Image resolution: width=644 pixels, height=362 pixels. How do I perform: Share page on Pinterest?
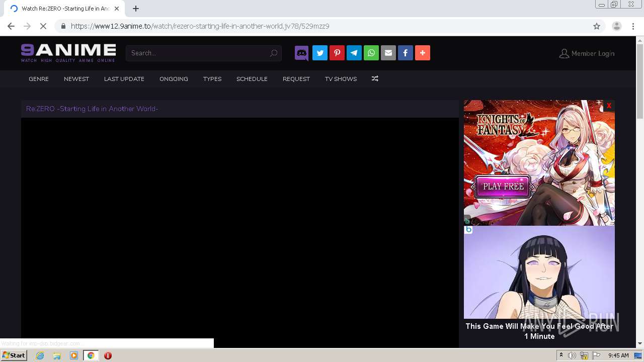[x=337, y=53]
